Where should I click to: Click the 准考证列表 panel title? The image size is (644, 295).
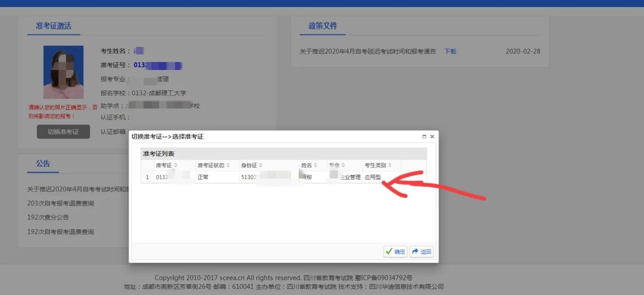tap(159, 154)
